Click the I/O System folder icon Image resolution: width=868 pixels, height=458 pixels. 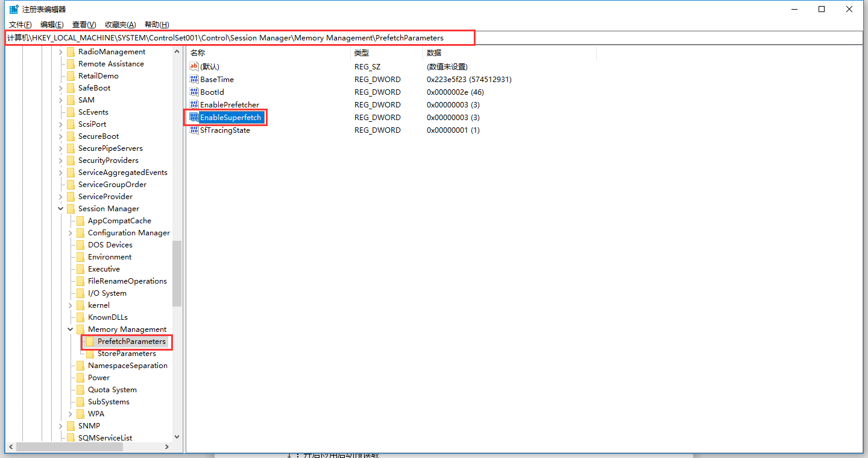pos(80,293)
